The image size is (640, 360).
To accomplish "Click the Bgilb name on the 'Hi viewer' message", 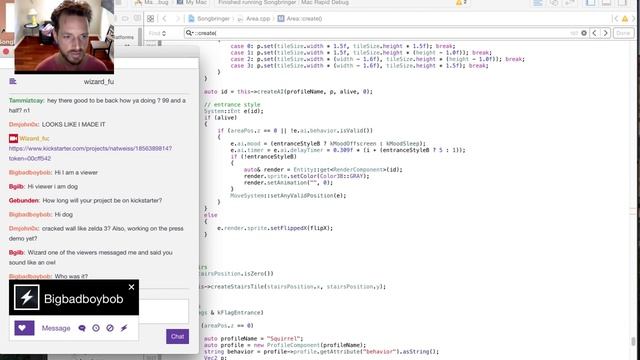I will pyautogui.click(x=17, y=187).
